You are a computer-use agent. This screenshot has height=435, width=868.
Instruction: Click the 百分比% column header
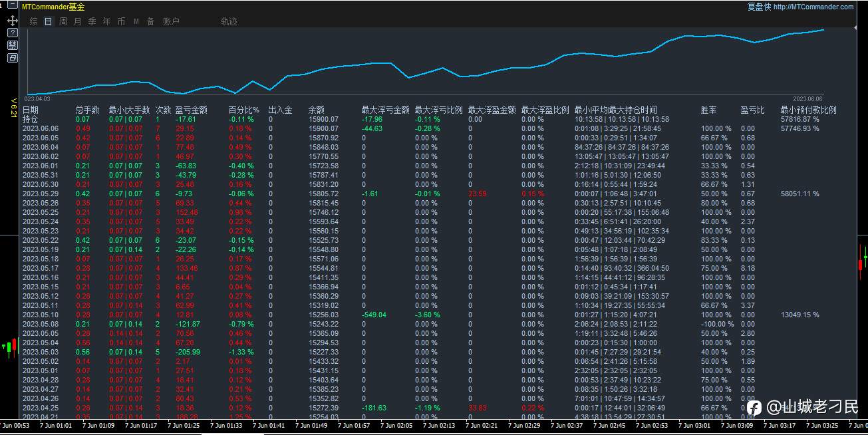[x=244, y=110]
